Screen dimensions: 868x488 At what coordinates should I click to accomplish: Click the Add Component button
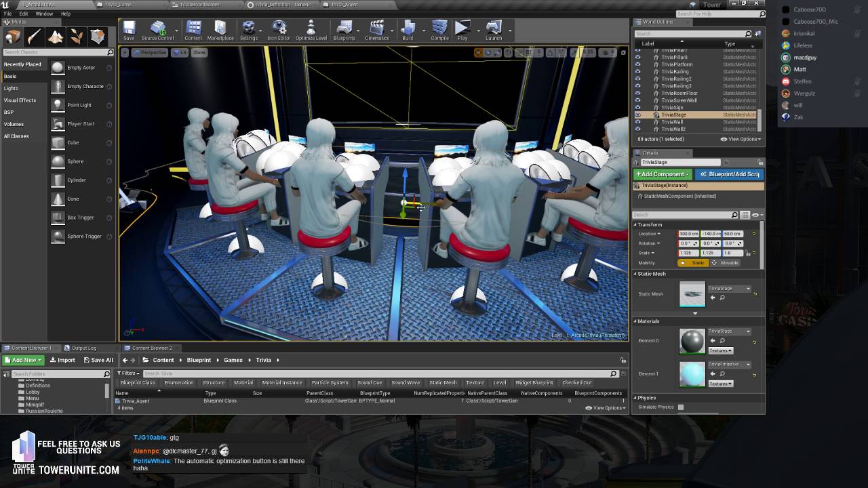(663, 174)
